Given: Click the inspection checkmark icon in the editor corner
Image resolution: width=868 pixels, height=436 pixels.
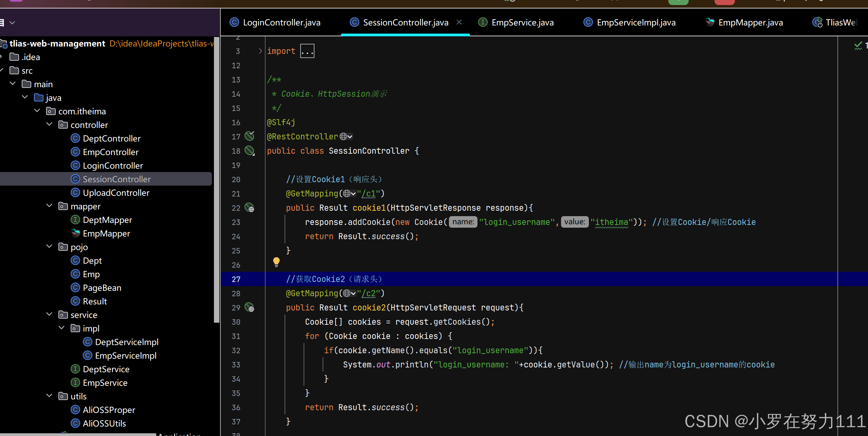Looking at the screenshot, I should (x=858, y=45).
